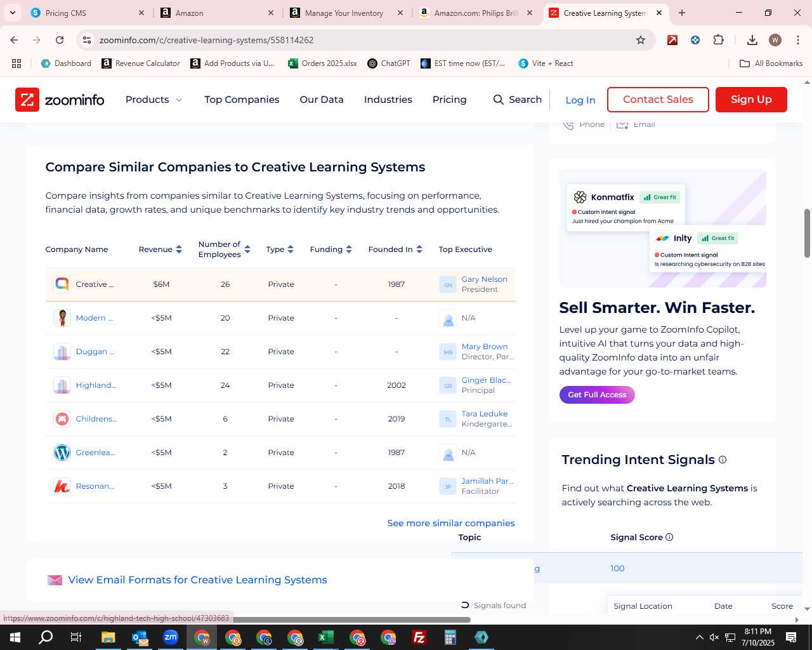Open the Orders 2025.xlsx bookmark
The width and height of the screenshot is (812, 650).
[x=322, y=63]
